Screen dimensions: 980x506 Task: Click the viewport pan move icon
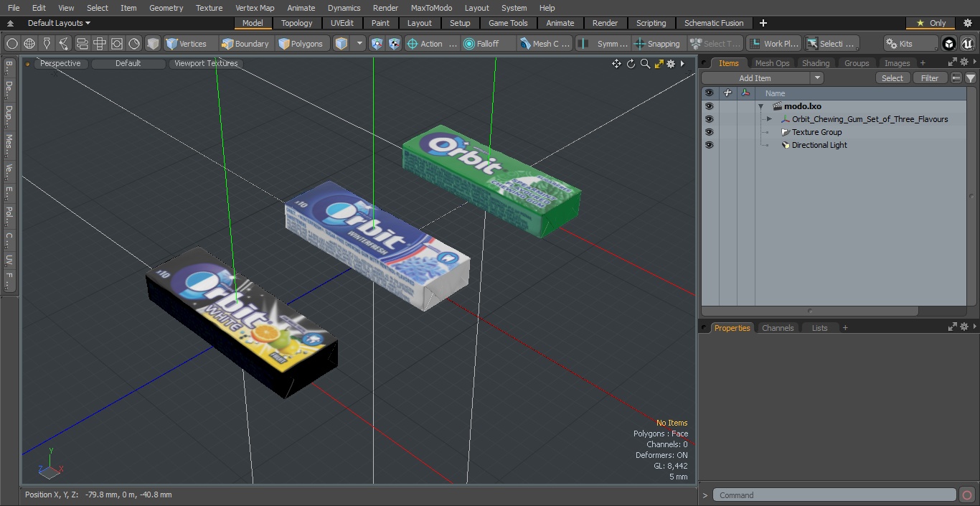(x=616, y=64)
